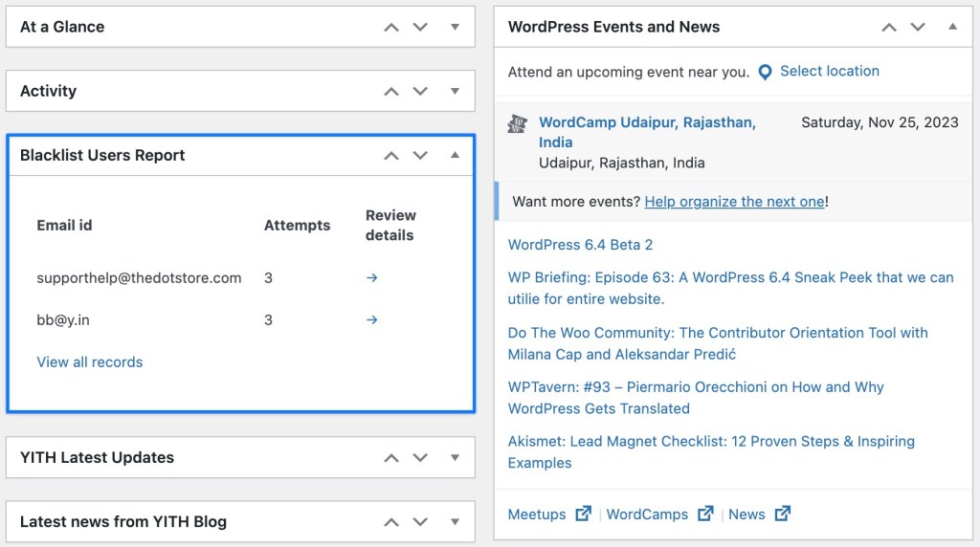The image size is (980, 547).
Task: Move WordPress Events and News widget down
Action: coord(918,27)
